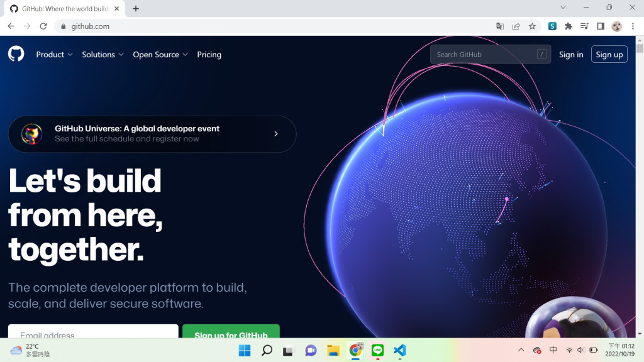Image resolution: width=644 pixels, height=362 pixels.
Task: Open the Teams Chat taskbar icon
Action: tap(311, 351)
